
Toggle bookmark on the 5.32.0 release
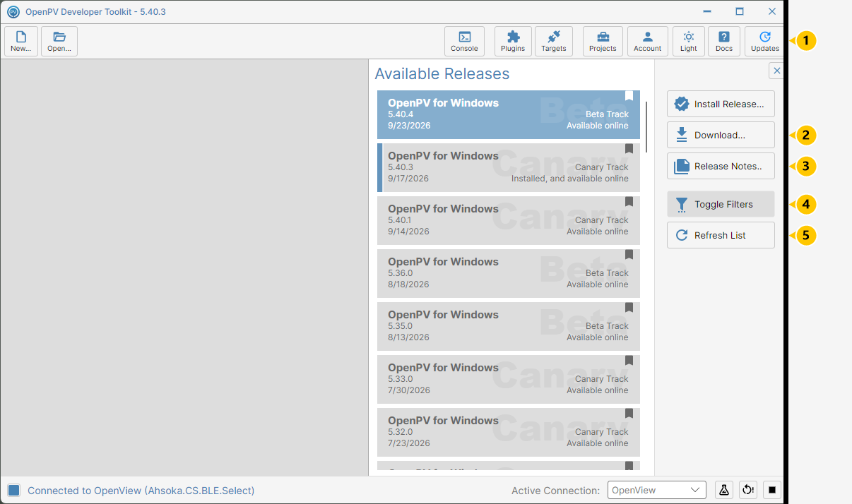(x=629, y=414)
